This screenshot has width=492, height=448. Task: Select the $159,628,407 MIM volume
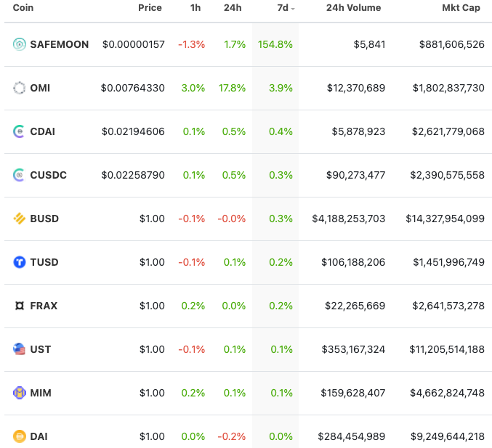pos(353,393)
